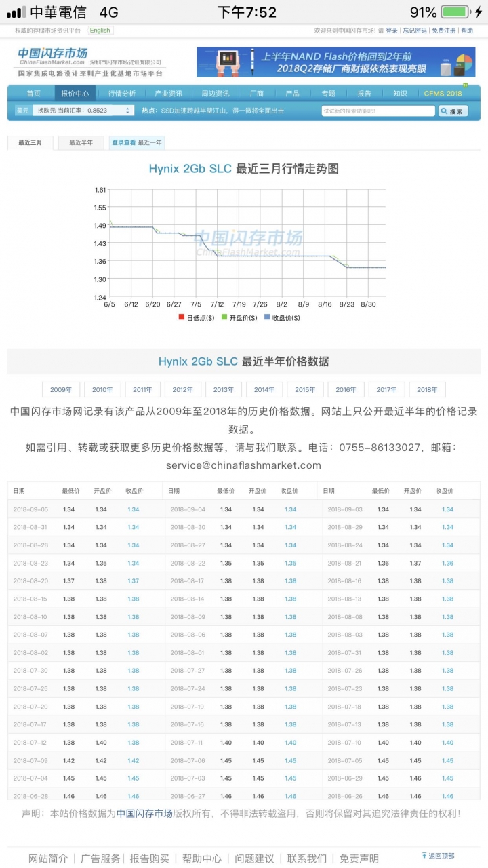The height and width of the screenshot is (868, 488).
Task: Select the 2010年 year button
Action: [102, 389]
